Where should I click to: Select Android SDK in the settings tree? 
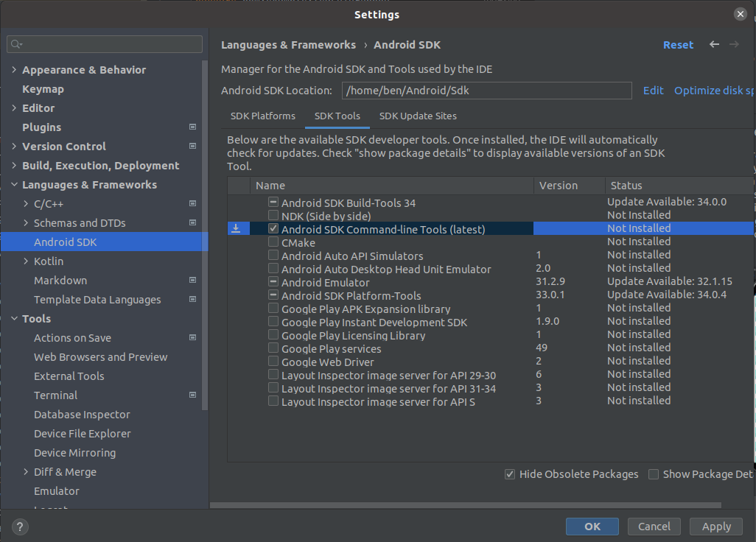coord(105,242)
